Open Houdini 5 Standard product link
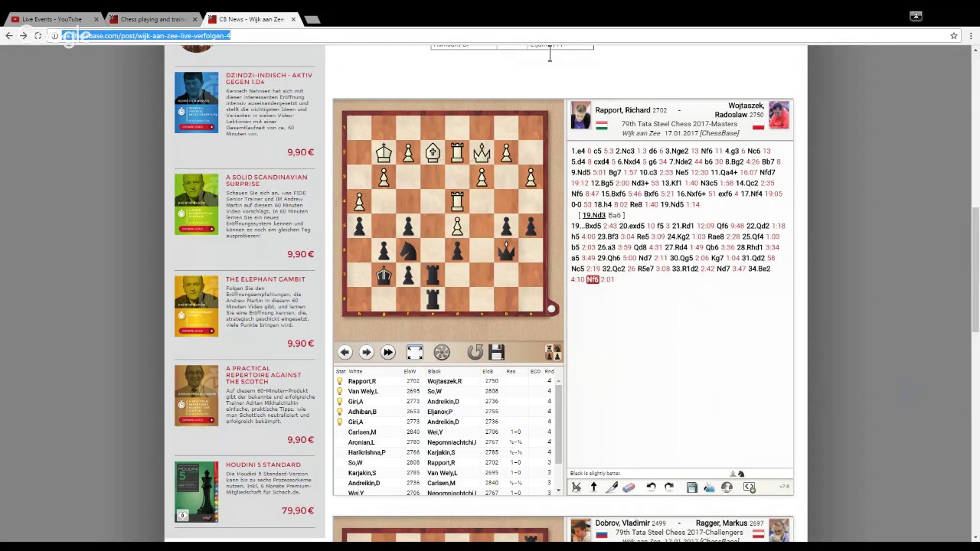This screenshot has width=980, height=551. click(263, 465)
